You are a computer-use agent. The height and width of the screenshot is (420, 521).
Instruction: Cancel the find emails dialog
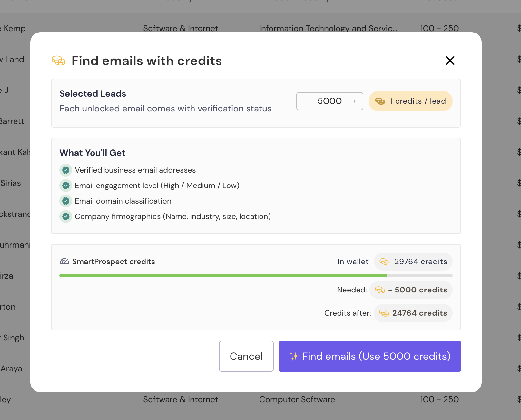[246, 356]
